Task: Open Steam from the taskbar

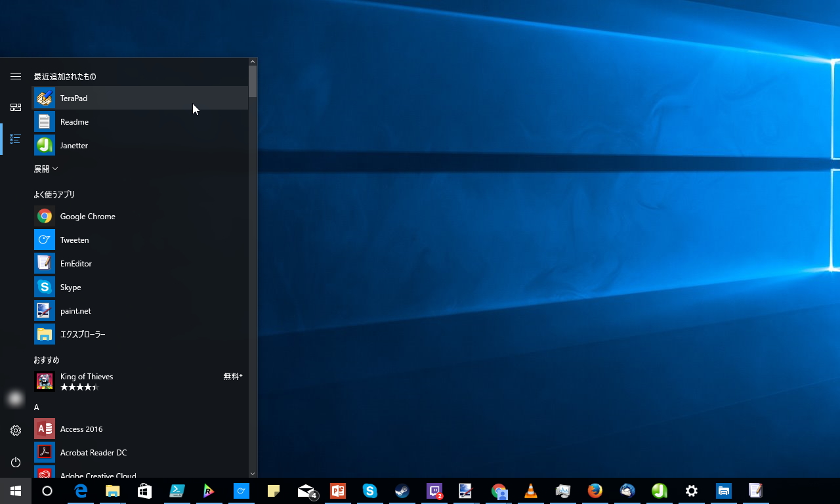Action: coord(402,491)
